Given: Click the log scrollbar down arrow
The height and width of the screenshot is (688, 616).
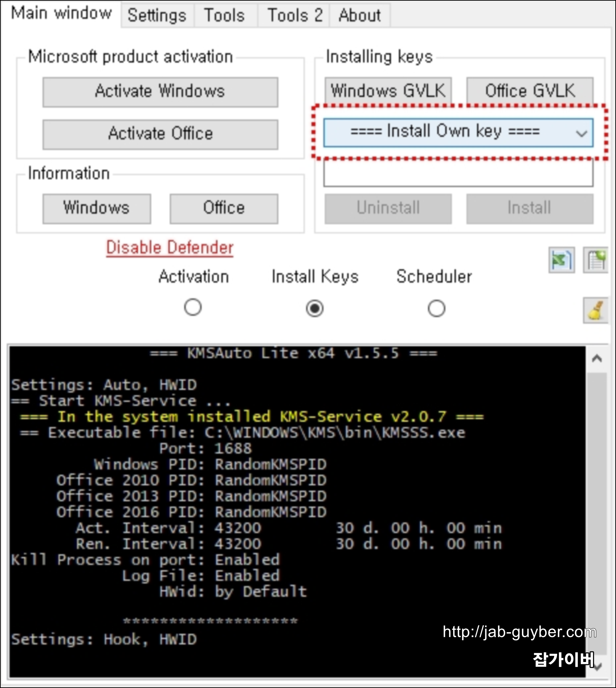Looking at the screenshot, I should click(x=598, y=666).
